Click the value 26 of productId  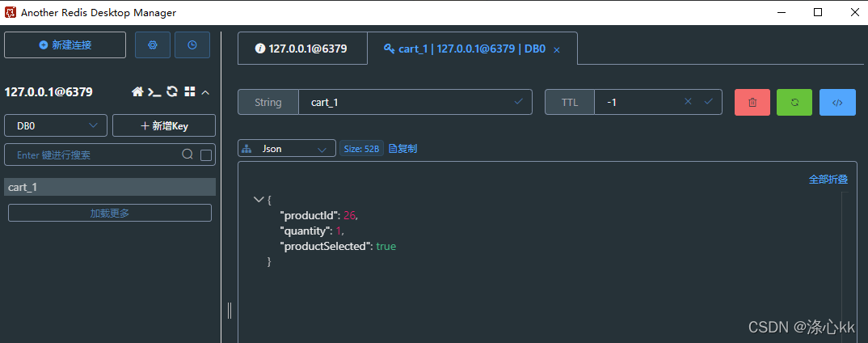click(x=349, y=215)
